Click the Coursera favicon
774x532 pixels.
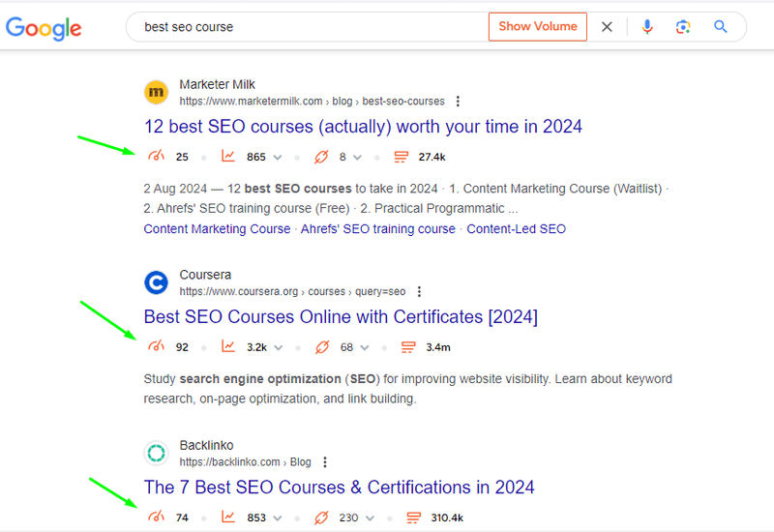tap(156, 282)
